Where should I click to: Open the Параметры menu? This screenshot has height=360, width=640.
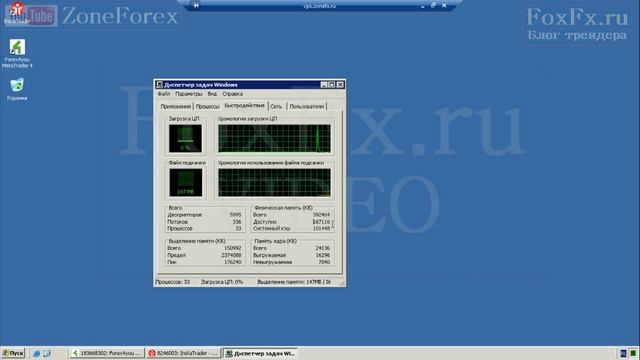(x=189, y=94)
